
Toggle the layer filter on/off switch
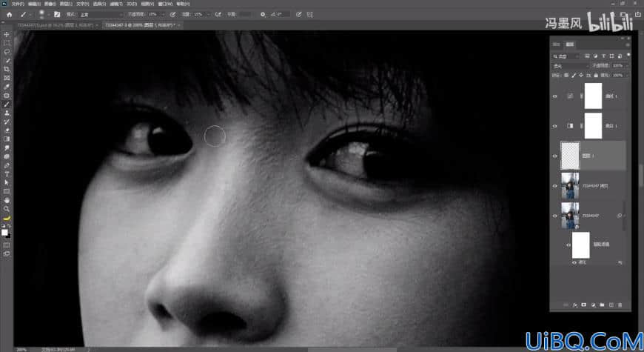(x=628, y=55)
